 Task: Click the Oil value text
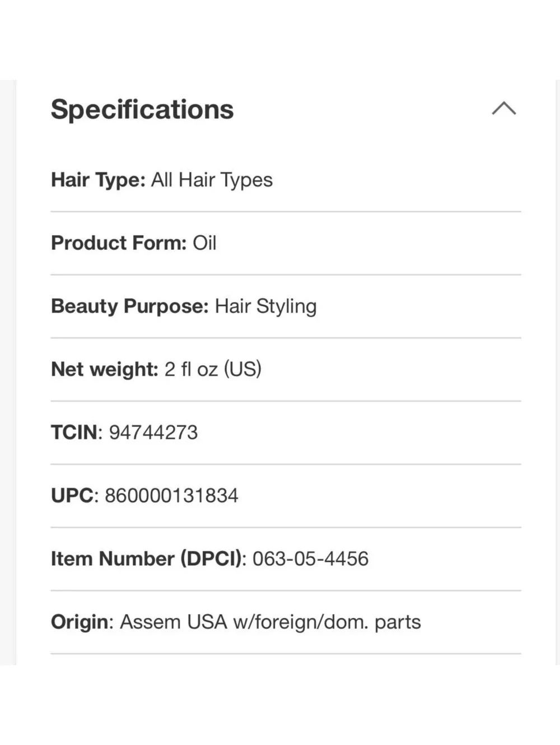204,243
